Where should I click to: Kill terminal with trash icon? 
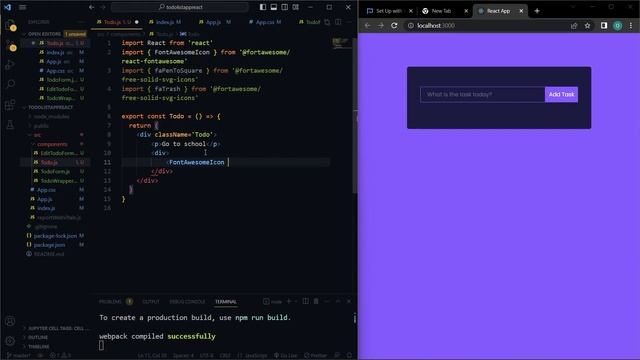click(316, 301)
